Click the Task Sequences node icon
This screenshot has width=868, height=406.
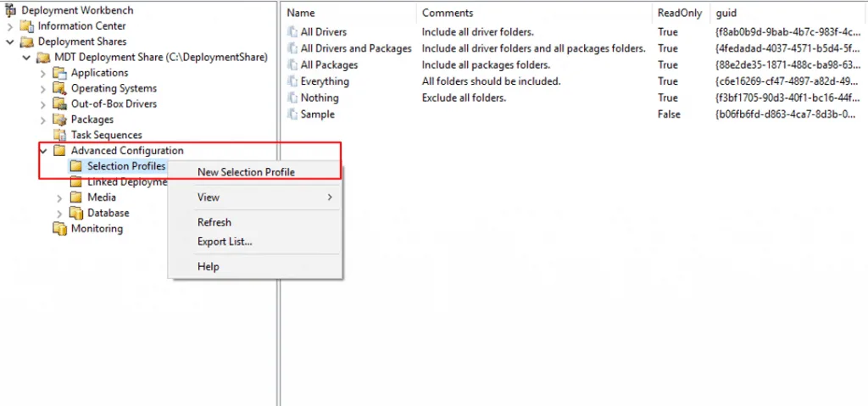tap(59, 135)
